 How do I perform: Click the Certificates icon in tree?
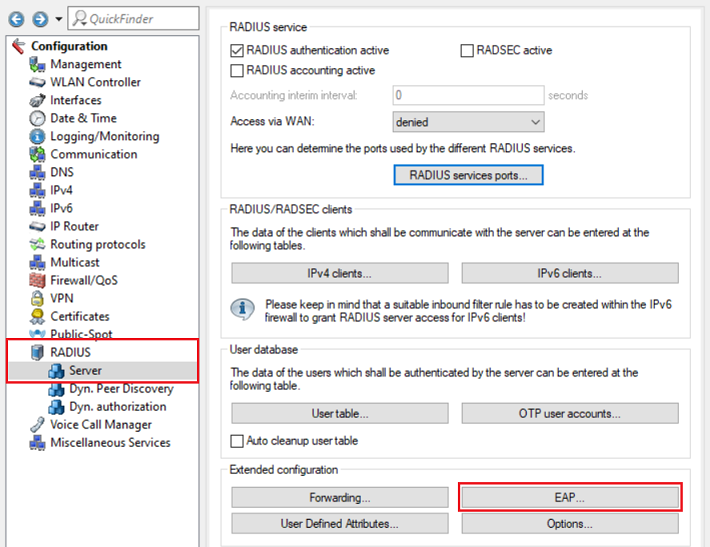pos(37,316)
